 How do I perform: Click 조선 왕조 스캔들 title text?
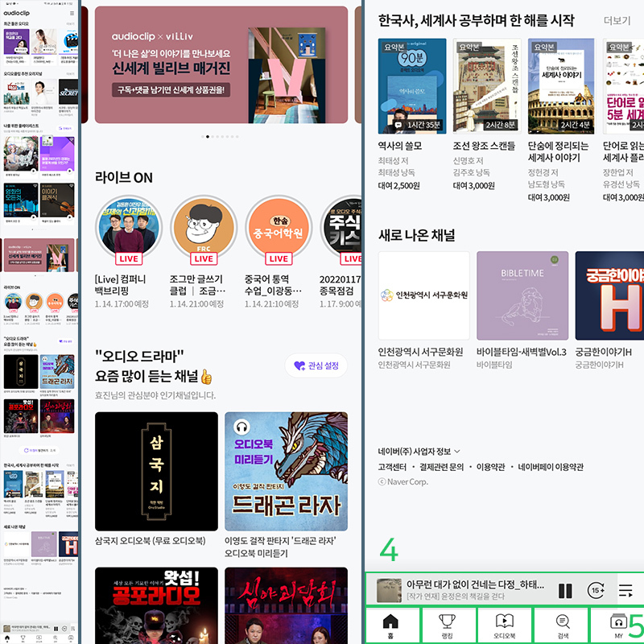pos(484,146)
